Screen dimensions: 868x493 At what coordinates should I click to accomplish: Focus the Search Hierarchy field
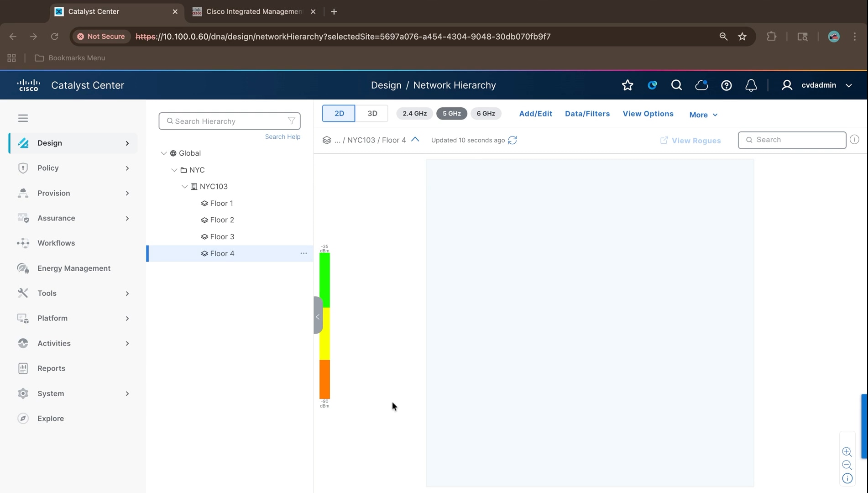coord(229,121)
